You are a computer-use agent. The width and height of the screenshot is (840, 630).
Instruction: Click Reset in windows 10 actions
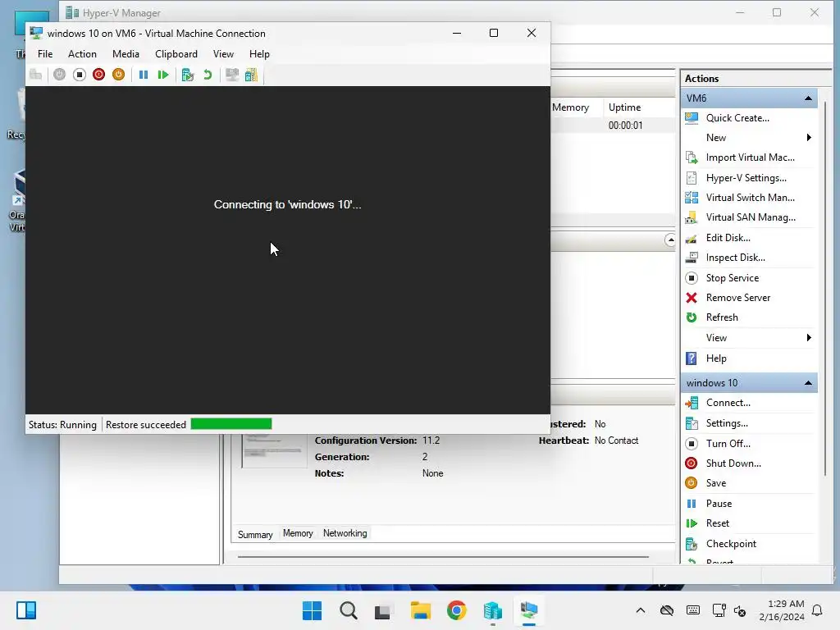click(x=717, y=523)
